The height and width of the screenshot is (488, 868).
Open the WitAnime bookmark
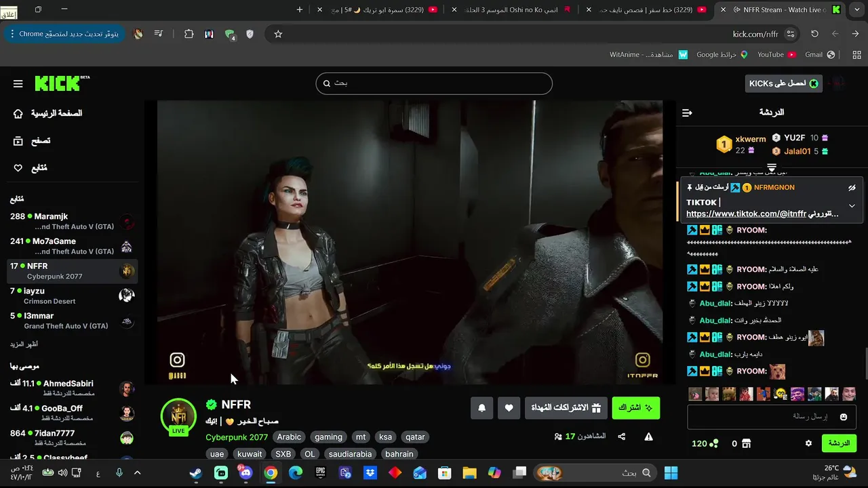pyautogui.click(x=648, y=54)
